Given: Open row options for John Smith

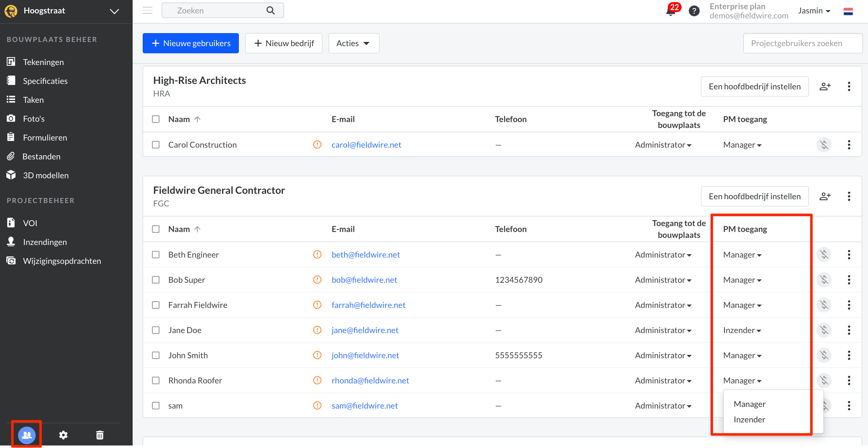Looking at the screenshot, I should [x=849, y=355].
